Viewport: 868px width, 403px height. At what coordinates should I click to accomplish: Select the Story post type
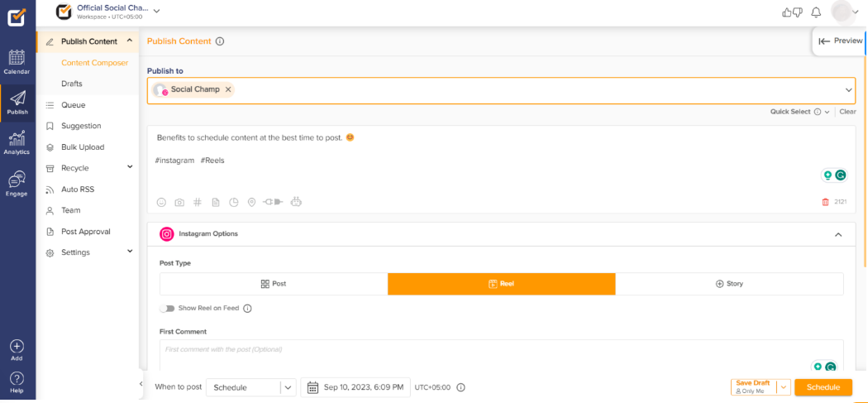[x=729, y=284]
